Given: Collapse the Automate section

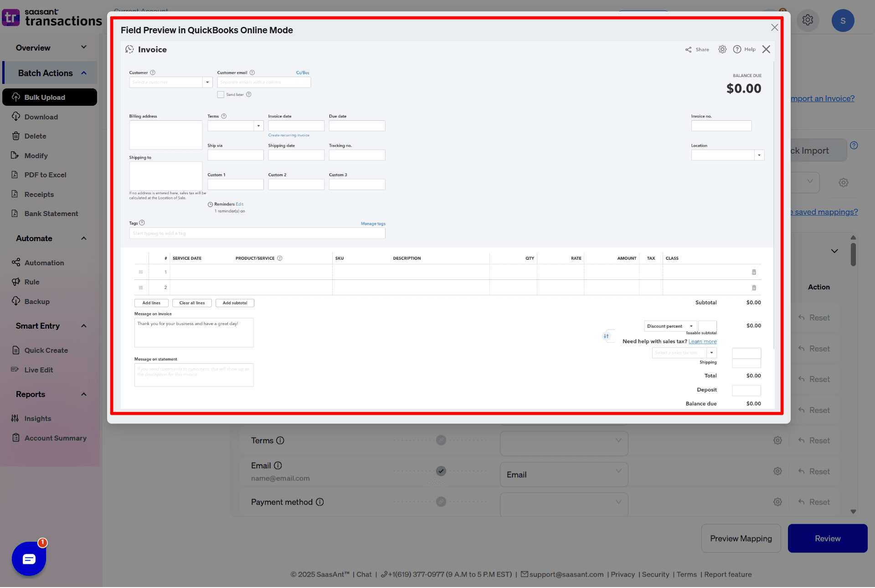Looking at the screenshot, I should 84,238.
